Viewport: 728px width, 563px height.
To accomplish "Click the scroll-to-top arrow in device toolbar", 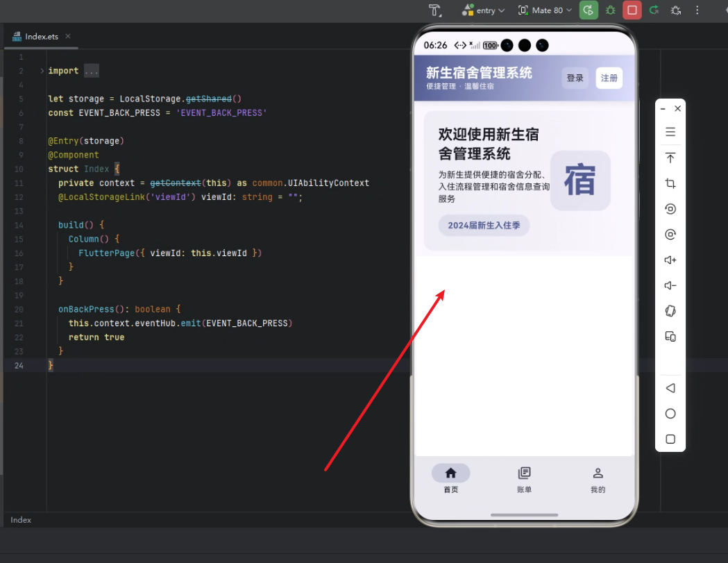I will (x=670, y=158).
